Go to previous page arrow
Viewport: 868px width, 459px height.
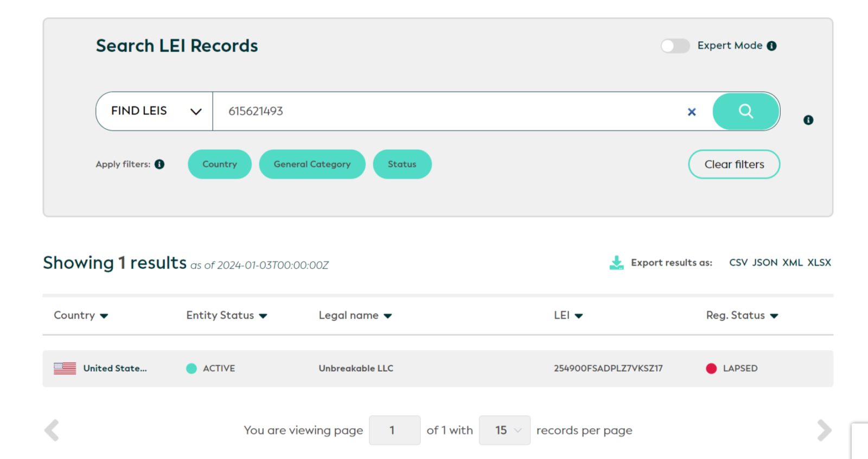(52, 430)
